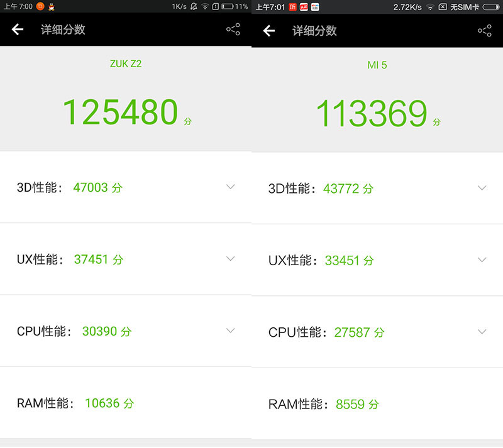Expand MI 5 3D性能 43772 details

pos(482,188)
